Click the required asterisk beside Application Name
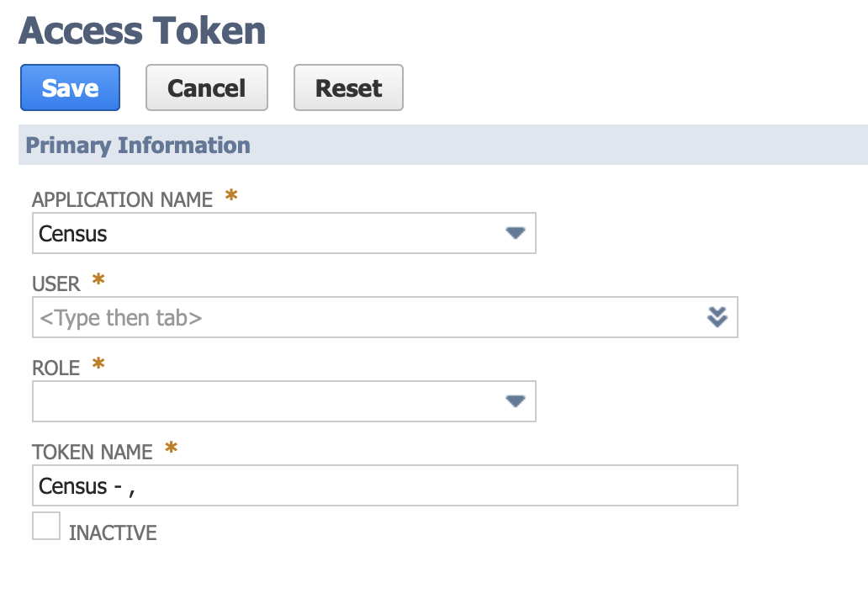The height and width of the screenshot is (604, 868). pyautogui.click(x=231, y=197)
